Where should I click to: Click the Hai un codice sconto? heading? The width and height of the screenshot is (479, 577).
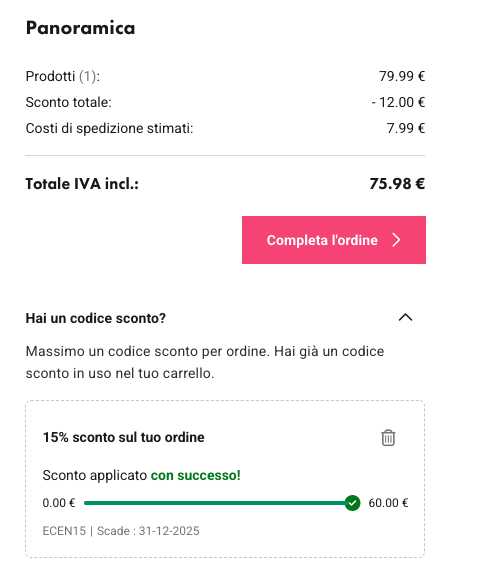click(96, 318)
